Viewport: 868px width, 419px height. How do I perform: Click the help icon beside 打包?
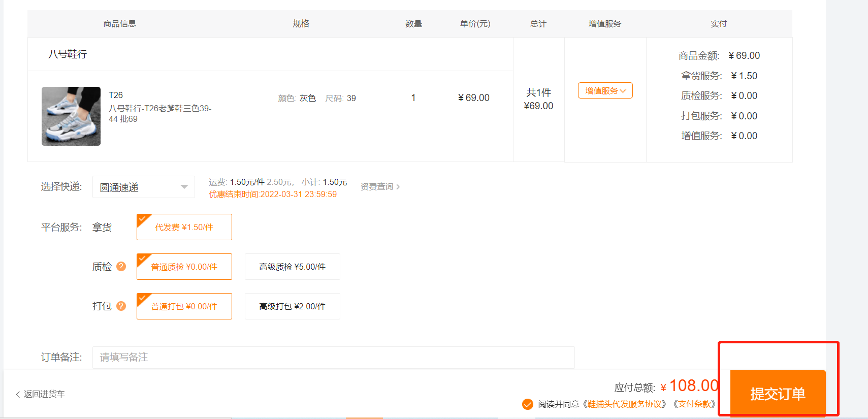[x=121, y=306]
